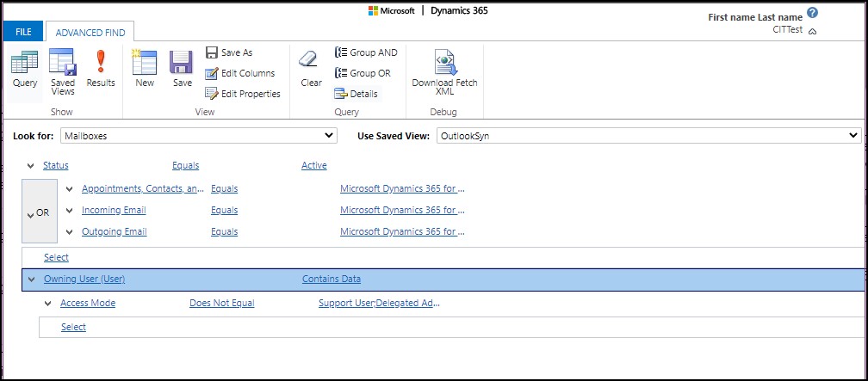The width and height of the screenshot is (868, 381).
Task: Click Support User;Delegated Ad... value link
Action: [379, 303]
